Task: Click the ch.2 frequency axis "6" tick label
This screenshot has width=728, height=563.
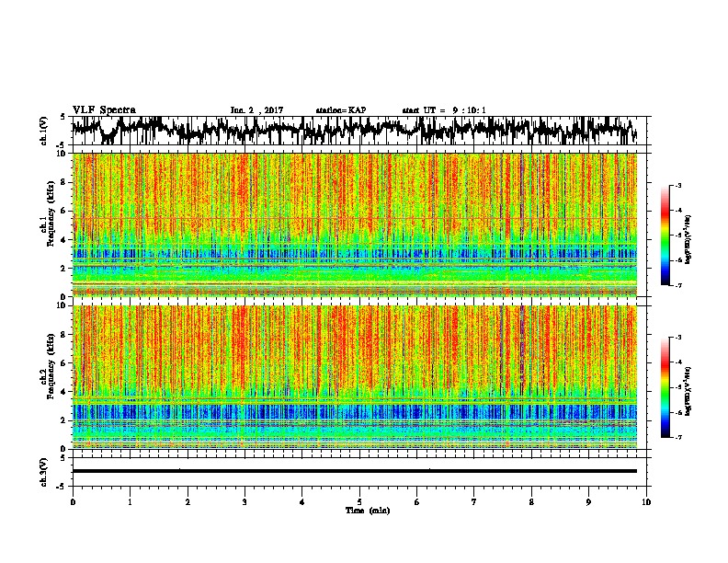Action: point(63,363)
